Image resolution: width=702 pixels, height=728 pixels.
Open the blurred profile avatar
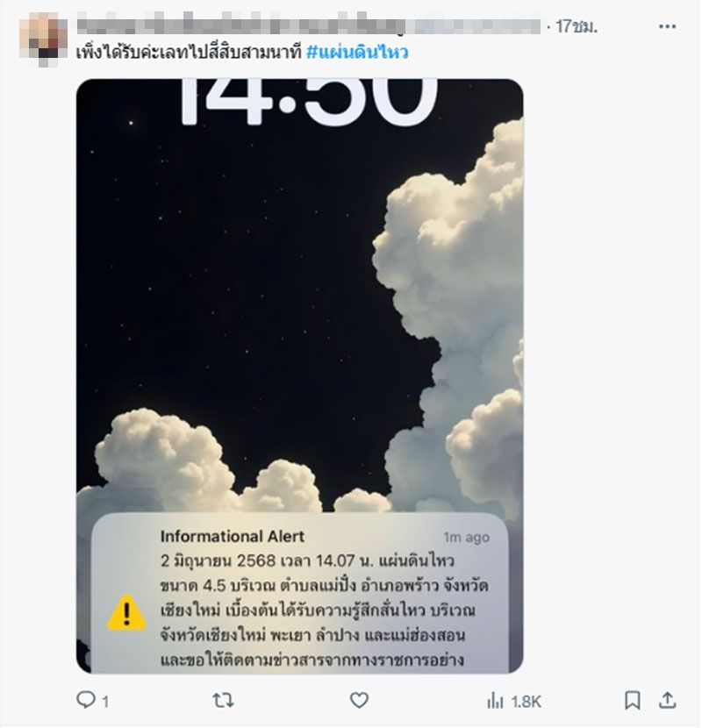(x=43, y=39)
